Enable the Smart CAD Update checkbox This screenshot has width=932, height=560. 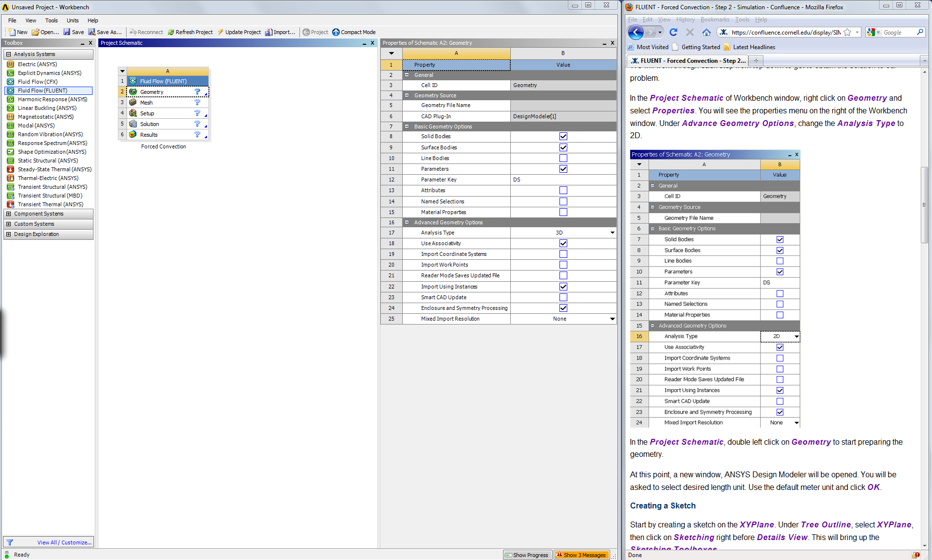[x=563, y=297]
